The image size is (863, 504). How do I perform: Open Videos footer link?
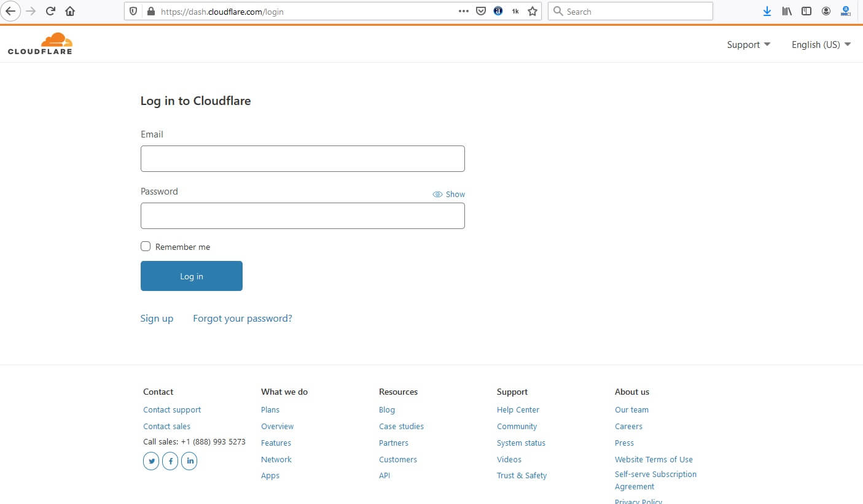pos(509,459)
